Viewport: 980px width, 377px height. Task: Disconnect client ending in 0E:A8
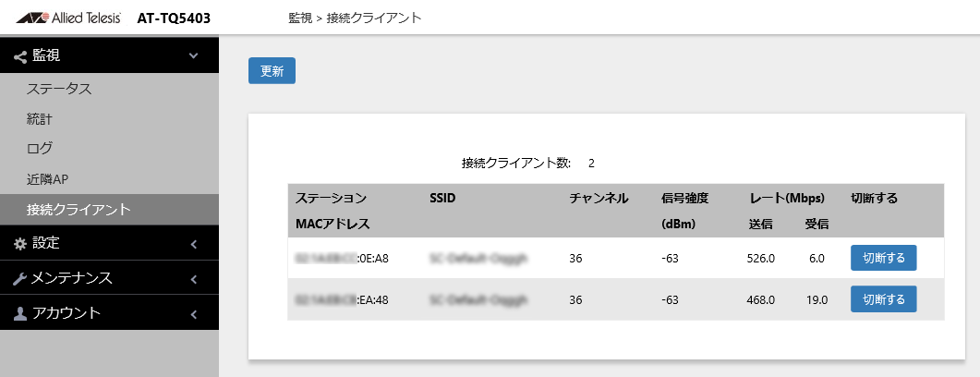[x=883, y=258]
